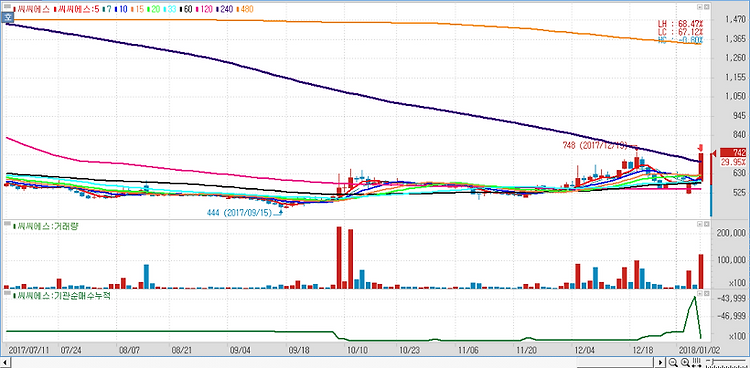Select the 5-day moving average legend entry
The width and height of the screenshot is (750, 368).
(78, 9)
